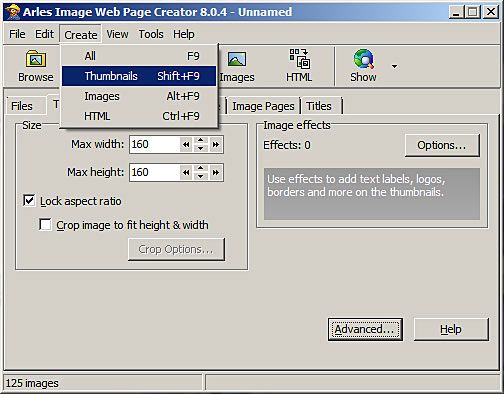Toggle the Lock aspect ratio checkbox

[29, 201]
